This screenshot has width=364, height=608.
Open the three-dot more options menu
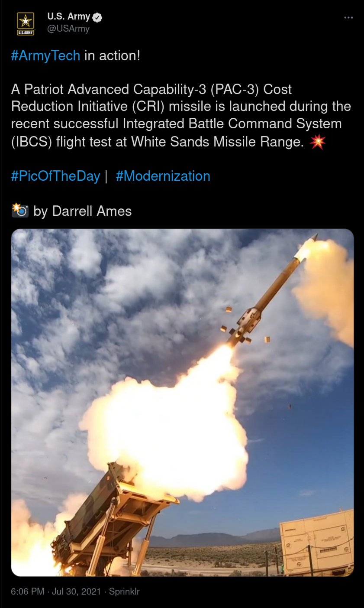click(x=348, y=18)
